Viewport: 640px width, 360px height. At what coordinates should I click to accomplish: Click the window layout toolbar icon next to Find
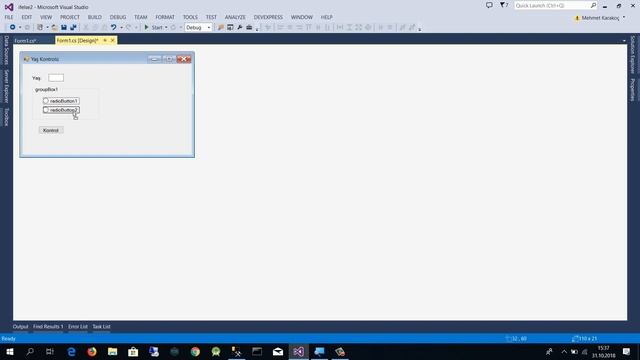coord(230,27)
